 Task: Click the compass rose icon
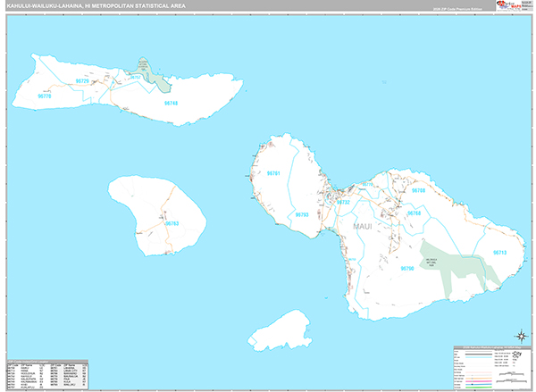(x=521, y=336)
